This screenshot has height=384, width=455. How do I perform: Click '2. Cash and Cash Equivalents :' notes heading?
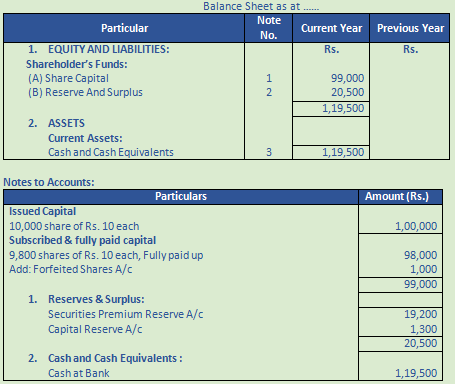tap(105, 358)
